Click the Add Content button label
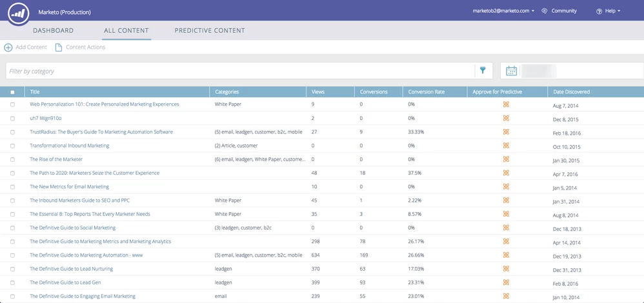 tap(31, 47)
